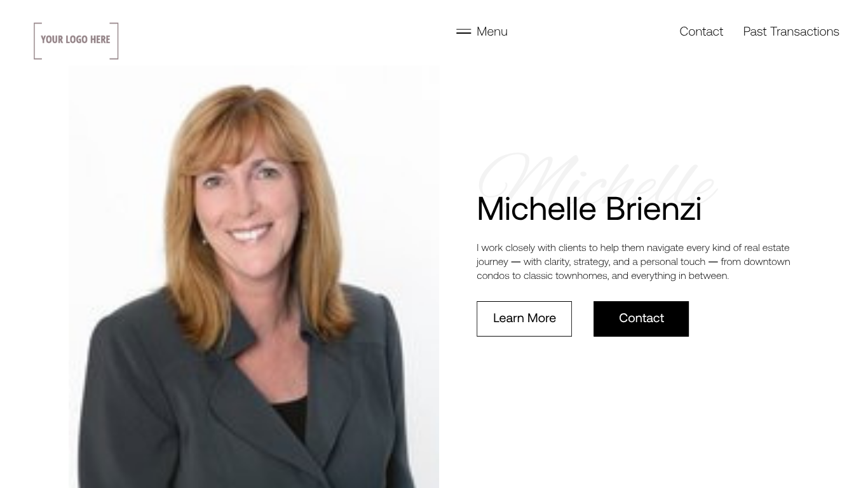This screenshot has height=488, width=868.
Task: Click the Learn More outlined button
Action: point(524,318)
